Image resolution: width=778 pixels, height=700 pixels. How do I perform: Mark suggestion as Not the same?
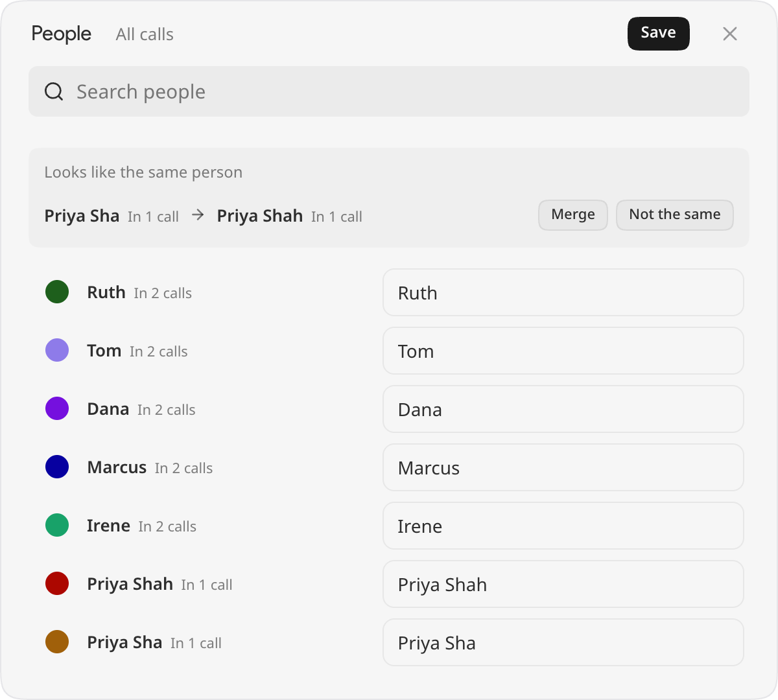[675, 215]
